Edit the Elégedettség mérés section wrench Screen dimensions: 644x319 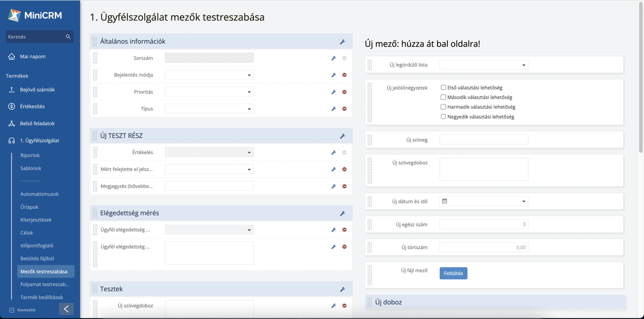click(342, 213)
